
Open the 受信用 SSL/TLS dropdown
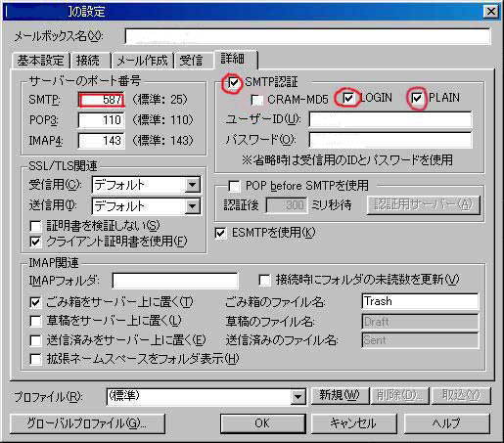[193, 185]
